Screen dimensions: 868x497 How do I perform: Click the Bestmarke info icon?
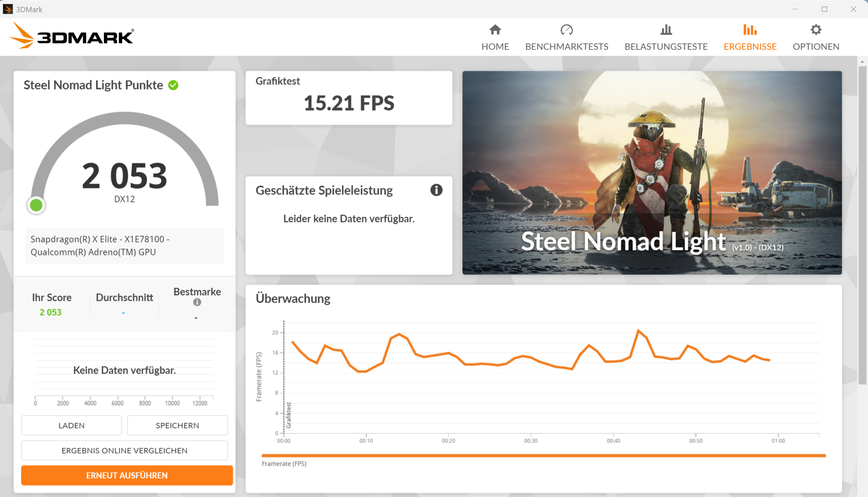click(x=197, y=302)
